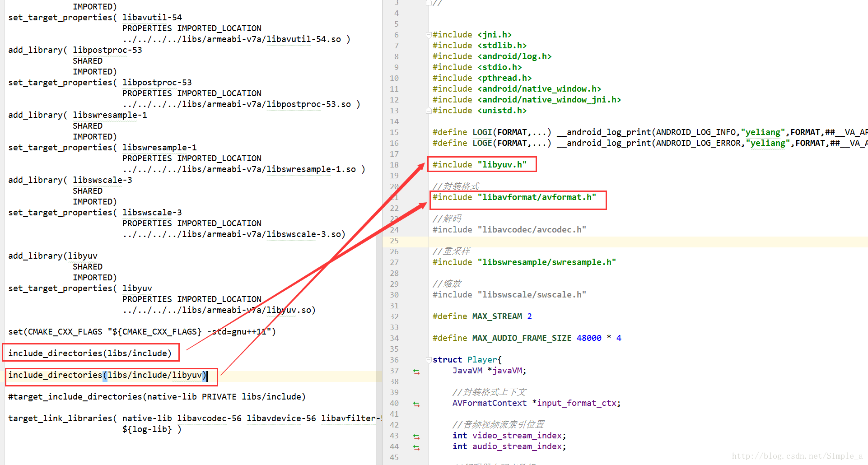Click on AVFormatContext *input_format_ctx; declaration
This screenshot has height=465, width=868.
(x=537, y=403)
